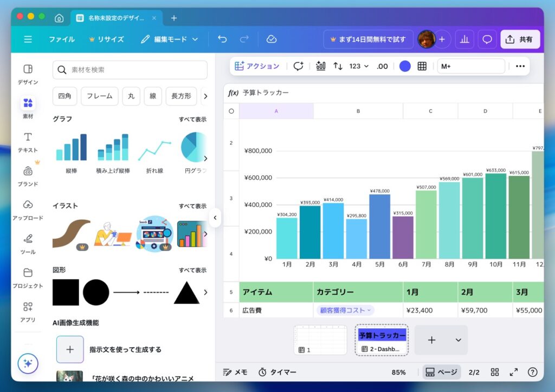Open the ファイル menu
Viewport: 555px width, 392px height.
click(62, 39)
